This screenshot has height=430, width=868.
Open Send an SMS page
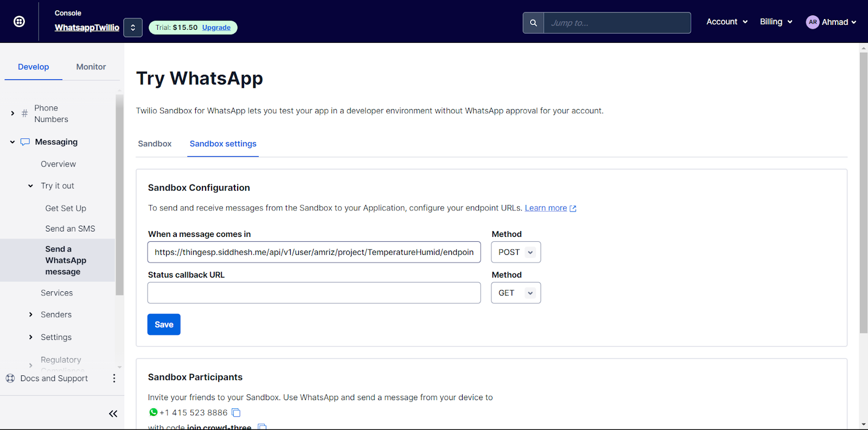click(x=70, y=229)
